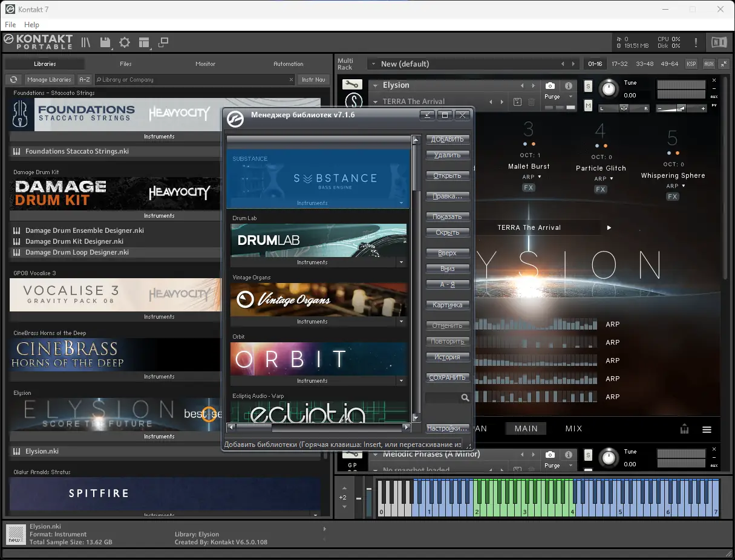Toggle the AUX sends panel
The width and height of the screenshot is (735, 560).
[708, 63]
